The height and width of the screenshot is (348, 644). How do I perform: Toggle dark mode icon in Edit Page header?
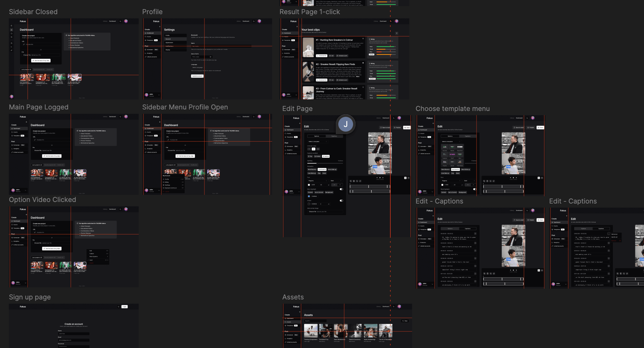point(393,118)
